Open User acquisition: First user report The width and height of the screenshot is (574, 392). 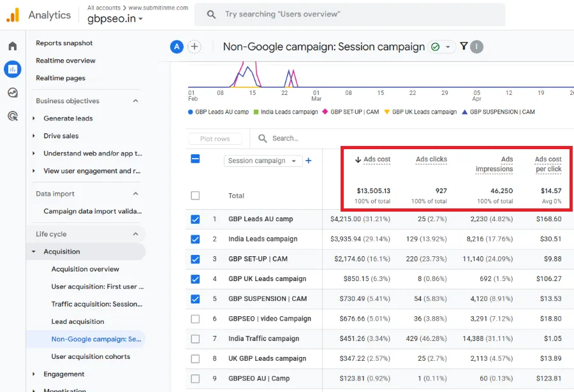98,287
